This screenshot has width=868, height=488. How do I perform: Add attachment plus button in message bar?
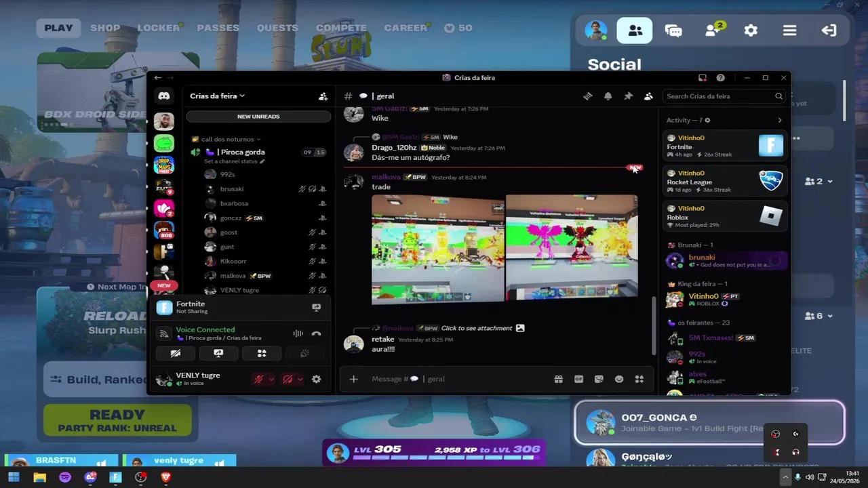(x=353, y=379)
